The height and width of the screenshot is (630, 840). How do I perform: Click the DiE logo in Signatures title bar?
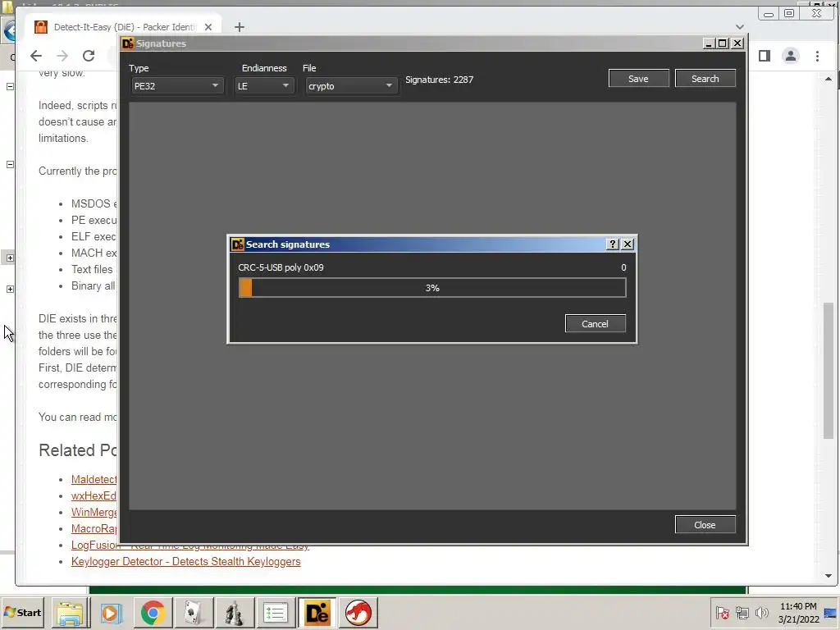(x=127, y=43)
